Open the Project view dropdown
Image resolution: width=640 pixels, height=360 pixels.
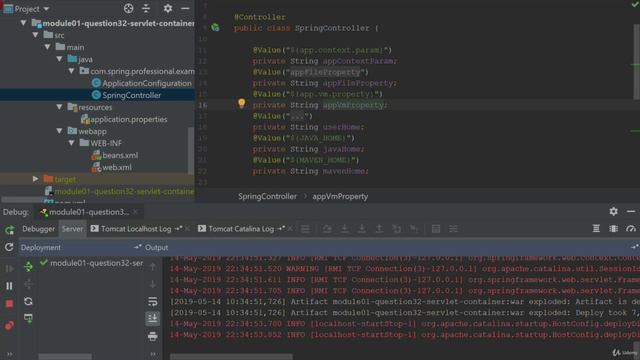tap(46, 9)
